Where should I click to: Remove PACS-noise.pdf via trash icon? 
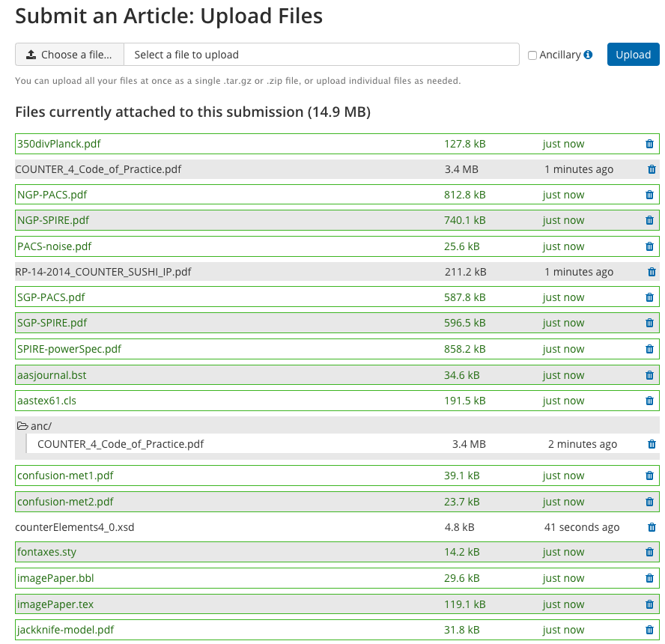pyautogui.click(x=649, y=246)
